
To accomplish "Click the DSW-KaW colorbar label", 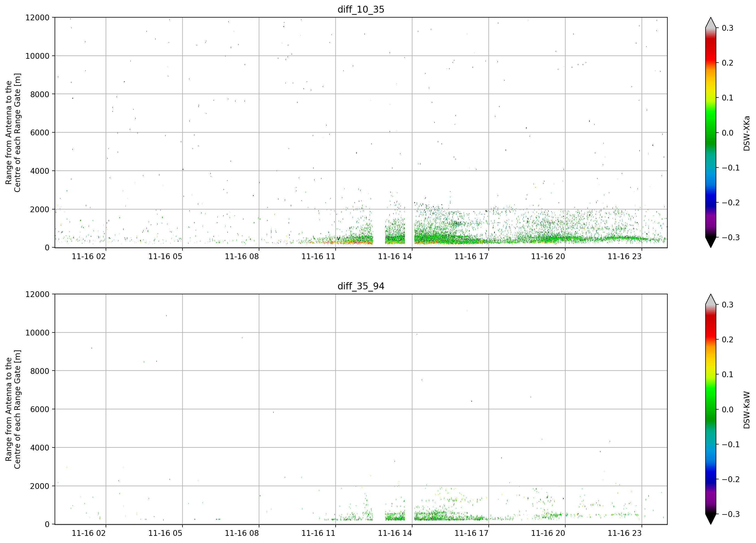I will (747, 410).
